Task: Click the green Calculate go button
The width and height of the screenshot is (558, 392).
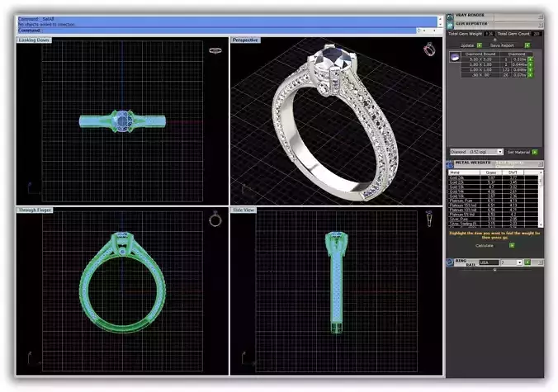Action: click(x=512, y=245)
